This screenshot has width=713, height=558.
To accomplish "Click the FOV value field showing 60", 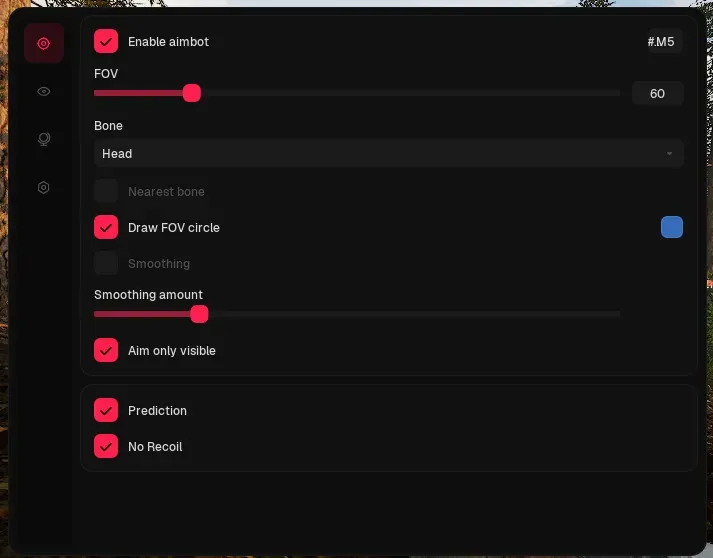I will pyautogui.click(x=658, y=93).
